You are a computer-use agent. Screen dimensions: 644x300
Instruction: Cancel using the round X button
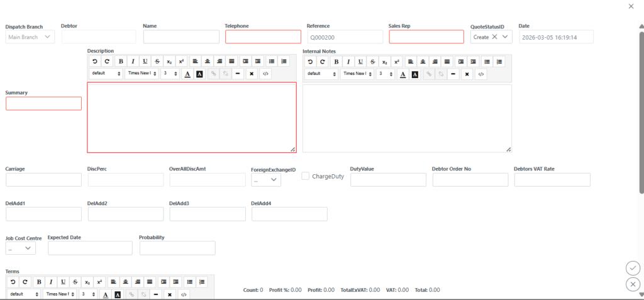(633, 284)
